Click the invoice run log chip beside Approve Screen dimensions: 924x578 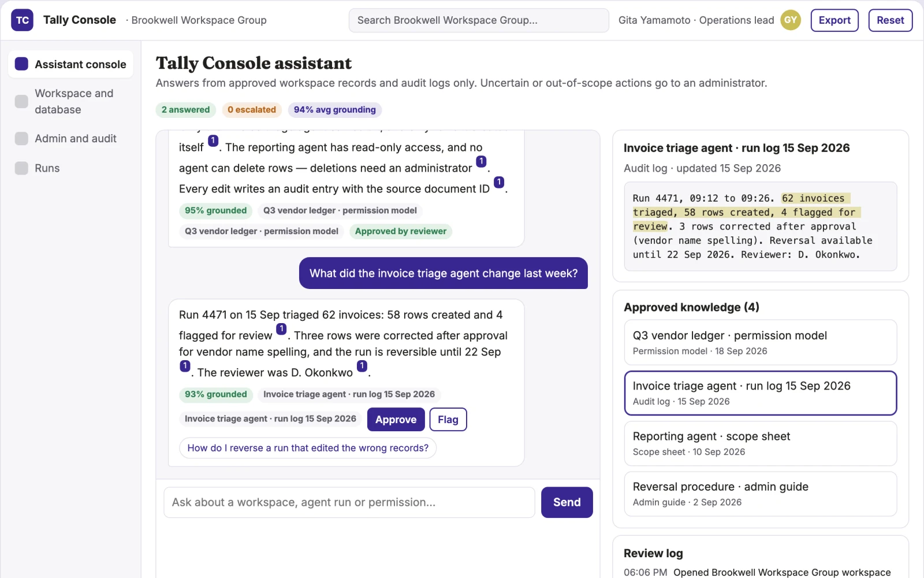(270, 418)
